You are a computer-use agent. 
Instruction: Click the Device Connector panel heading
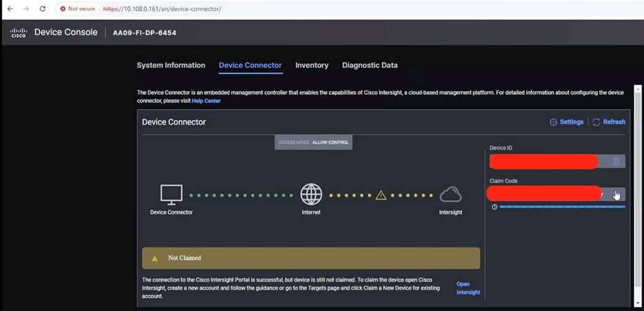[174, 122]
